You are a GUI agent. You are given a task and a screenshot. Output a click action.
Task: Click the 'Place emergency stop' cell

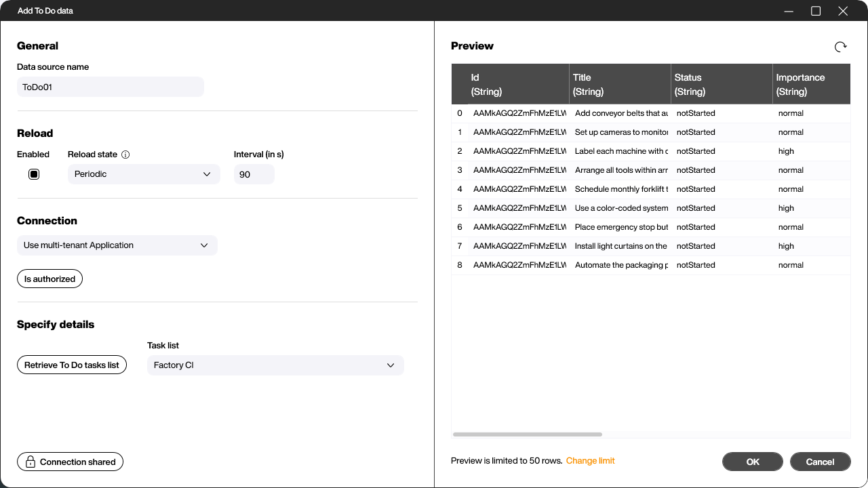620,227
